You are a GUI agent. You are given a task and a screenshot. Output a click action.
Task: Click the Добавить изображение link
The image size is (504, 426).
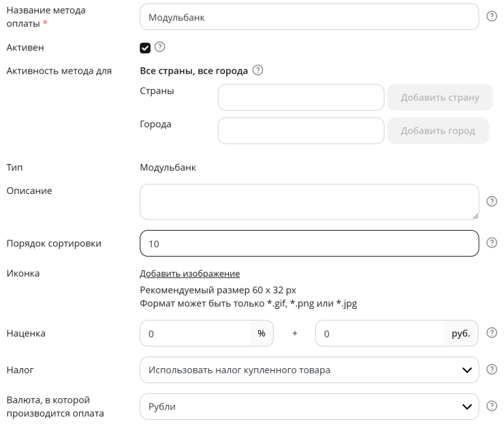[189, 274]
